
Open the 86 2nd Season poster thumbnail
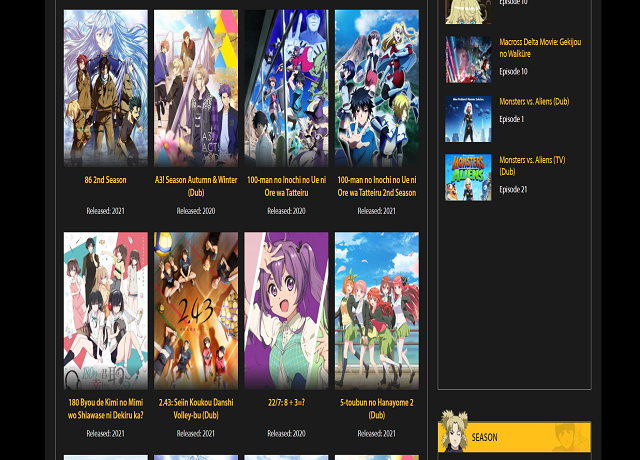click(105, 88)
